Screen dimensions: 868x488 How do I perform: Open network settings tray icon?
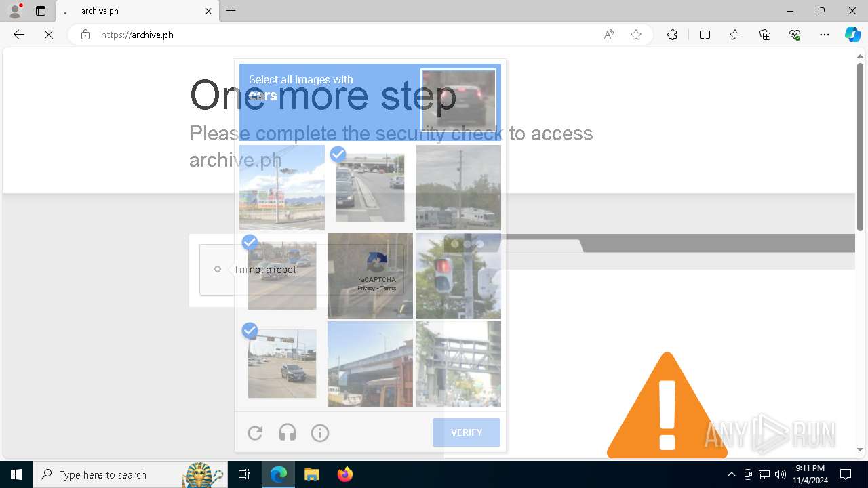pos(764,474)
